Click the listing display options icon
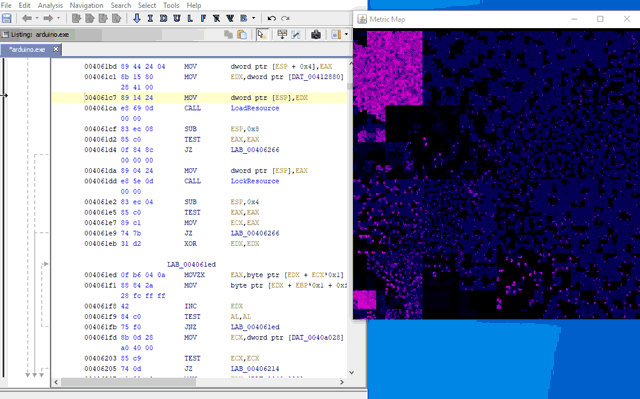Viewport: 640px width, 399px height. 336,35
